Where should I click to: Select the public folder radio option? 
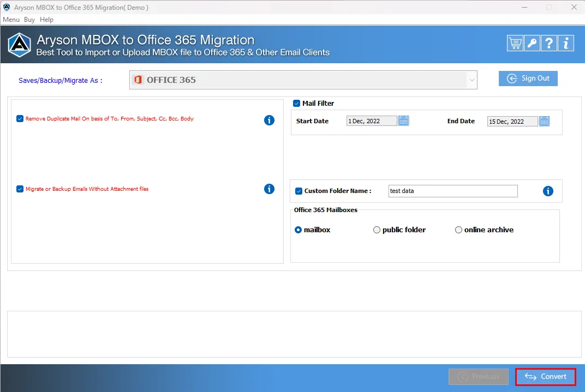[x=377, y=230]
